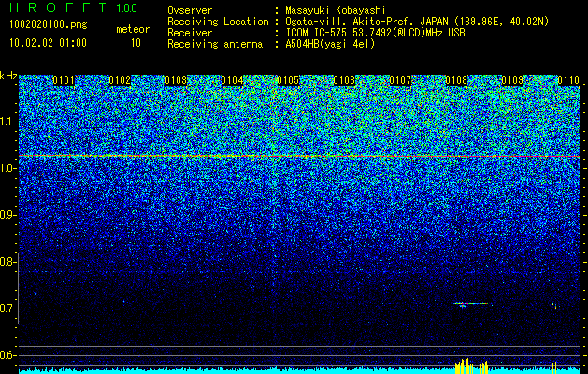Viewport: 588px width, 374px height.
Task: Click the 0.7 frequency axis label
Action: (7, 309)
